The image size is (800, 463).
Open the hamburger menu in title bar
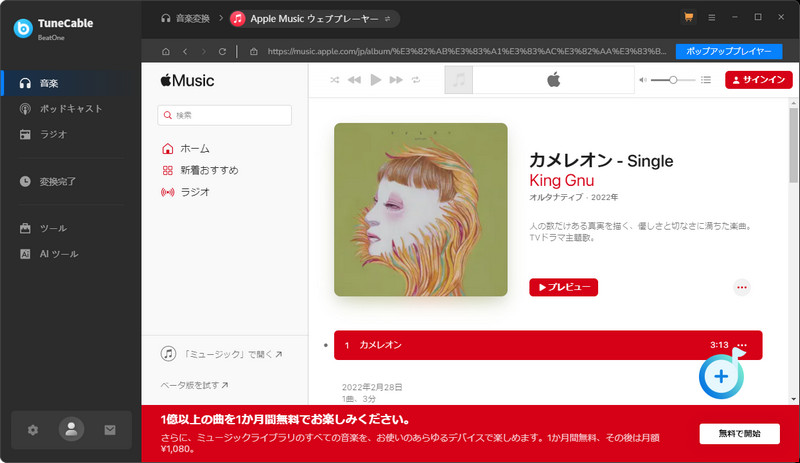pyautogui.click(x=711, y=17)
